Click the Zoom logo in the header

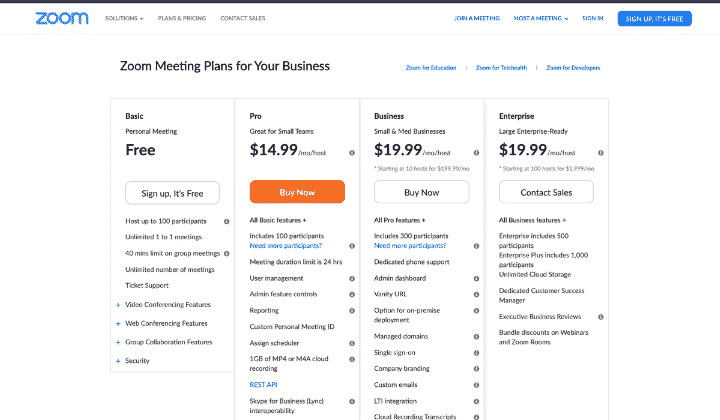point(62,18)
